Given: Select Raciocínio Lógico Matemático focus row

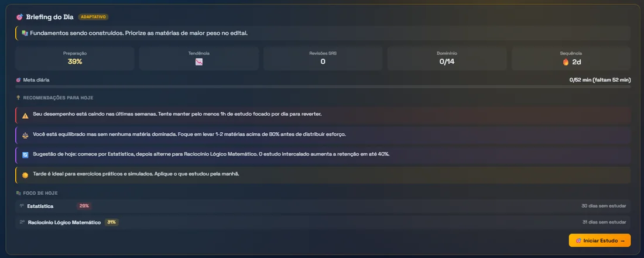Looking at the screenshot, I should [323, 222].
